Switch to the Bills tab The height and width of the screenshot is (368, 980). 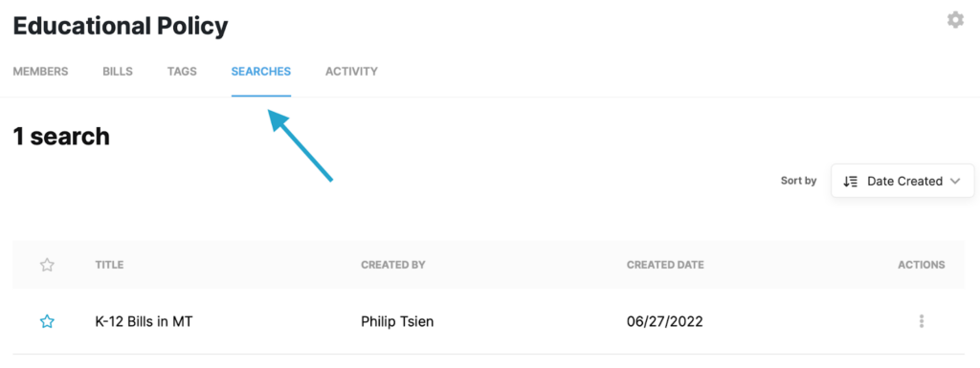118,71
